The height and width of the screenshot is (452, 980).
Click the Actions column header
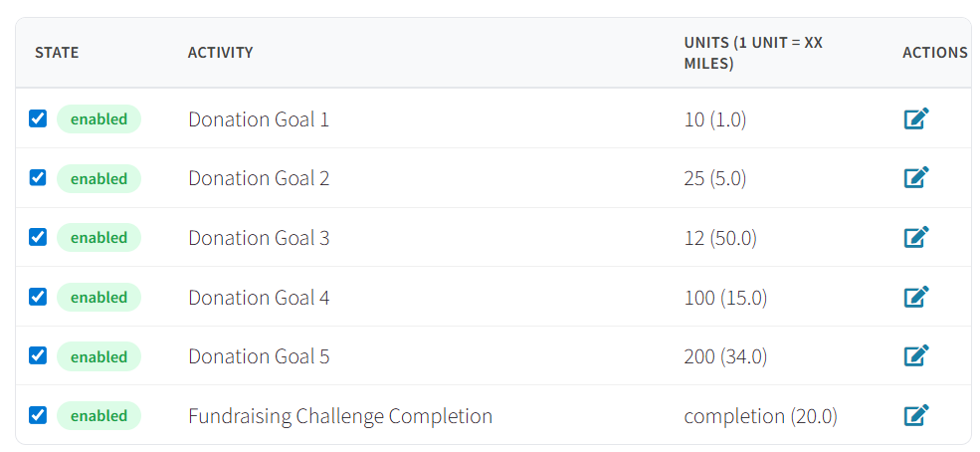pos(934,53)
